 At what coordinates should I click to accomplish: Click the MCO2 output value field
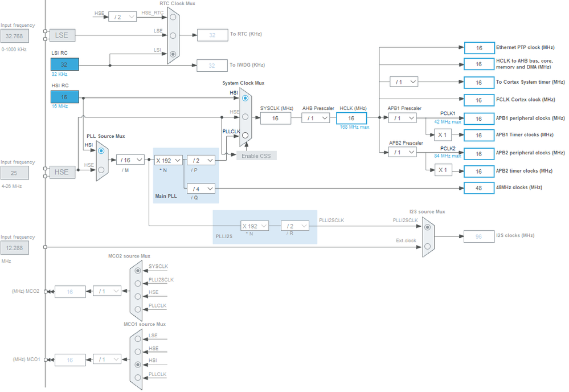pyautogui.click(x=70, y=292)
